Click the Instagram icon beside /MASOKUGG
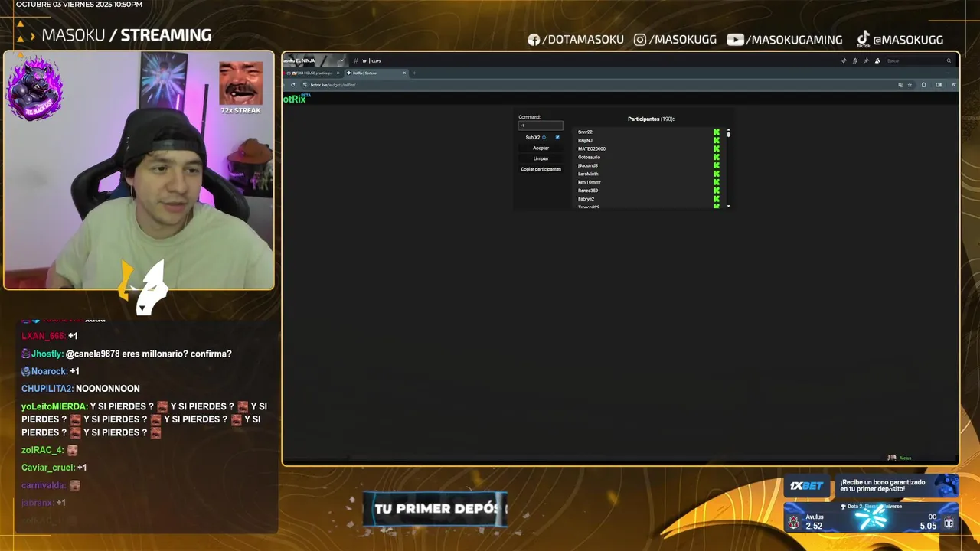This screenshot has height=551, width=980. (x=640, y=40)
